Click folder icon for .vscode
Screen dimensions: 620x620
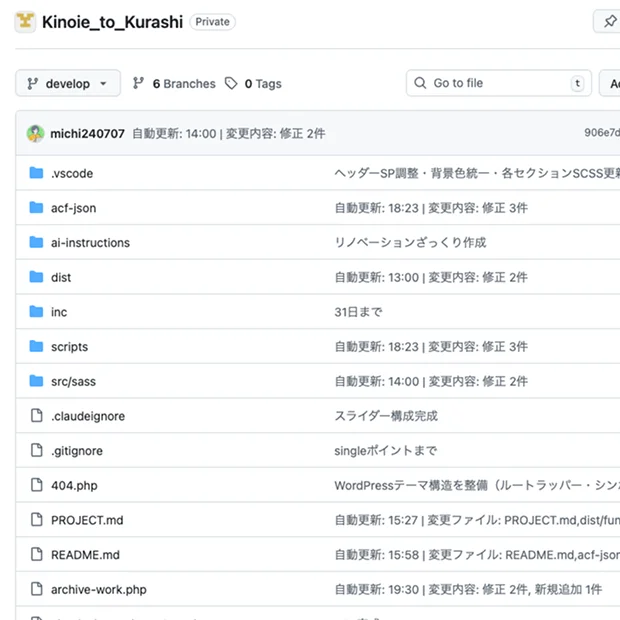point(36,173)
